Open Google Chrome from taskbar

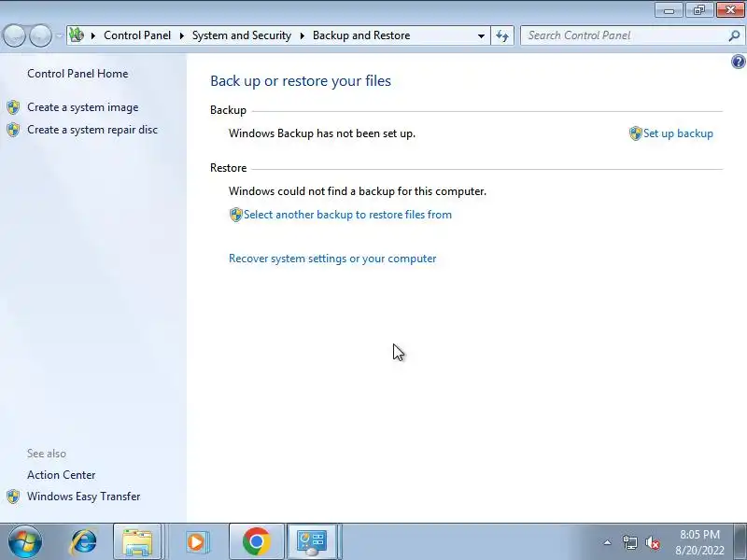pyautogui.click(x=256, y=542)
